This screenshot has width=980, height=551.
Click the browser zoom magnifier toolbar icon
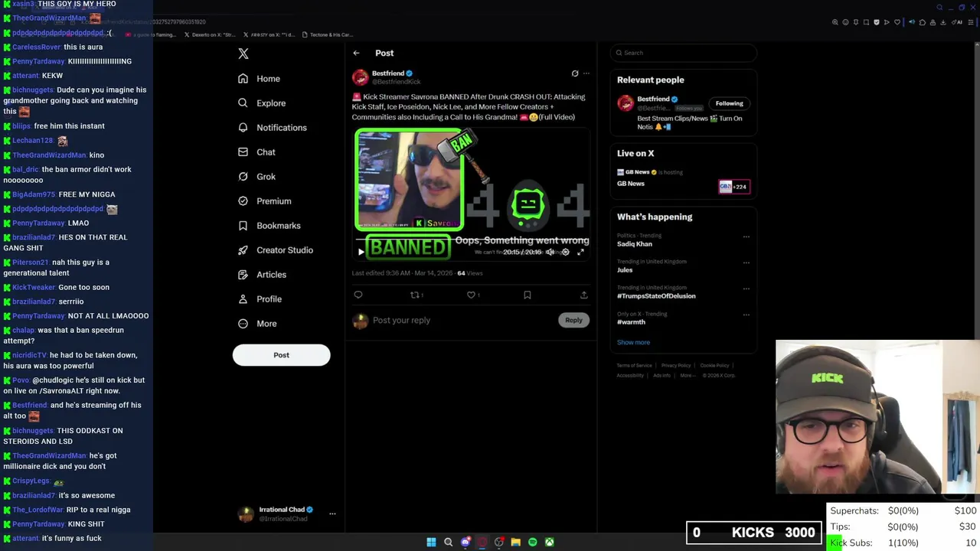[835, 22]
